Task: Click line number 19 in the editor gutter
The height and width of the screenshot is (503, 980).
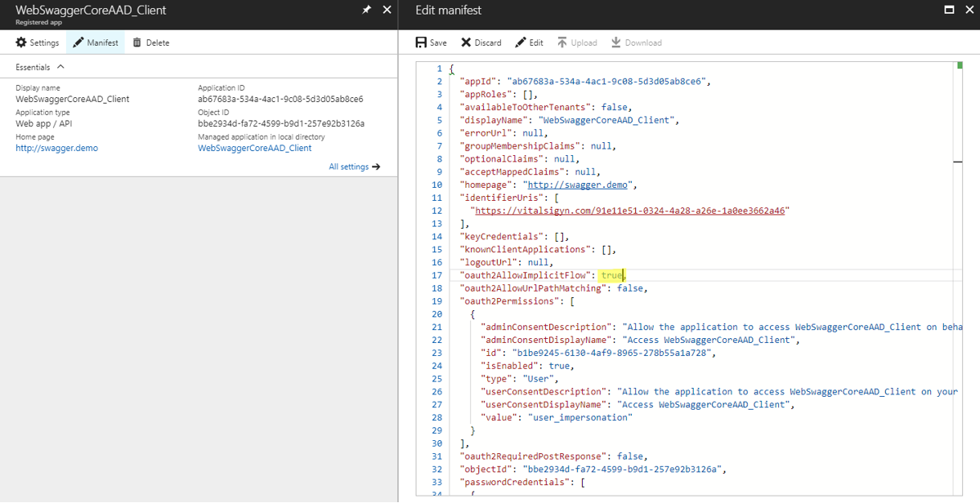Action: [437, 300]
